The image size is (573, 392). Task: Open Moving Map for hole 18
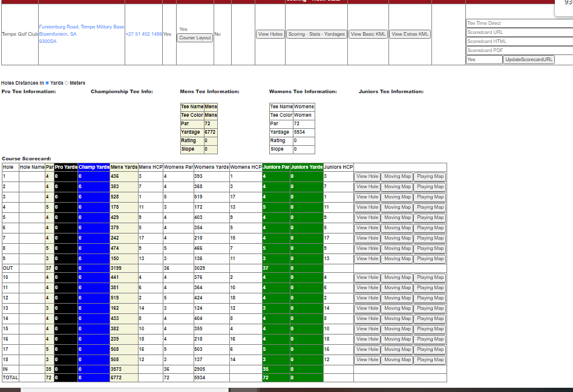[x=397, y=359]
